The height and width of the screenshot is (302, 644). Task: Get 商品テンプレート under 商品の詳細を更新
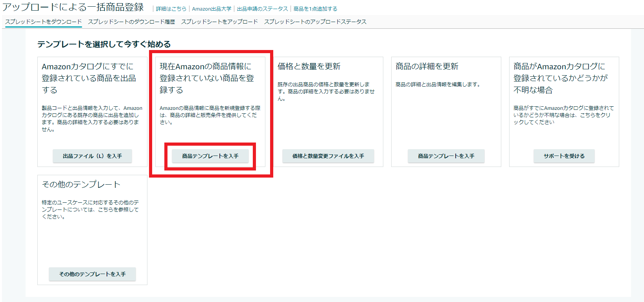446,156
